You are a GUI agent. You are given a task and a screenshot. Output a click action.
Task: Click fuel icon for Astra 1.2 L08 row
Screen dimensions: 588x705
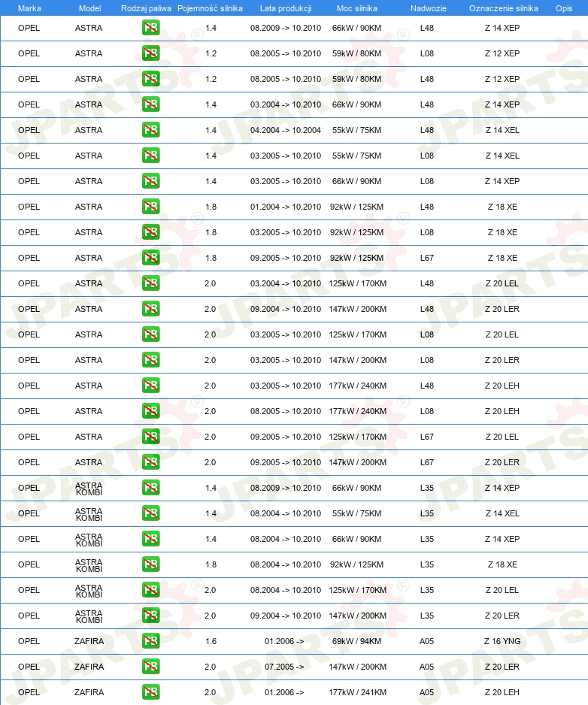(x=150, y=53)
